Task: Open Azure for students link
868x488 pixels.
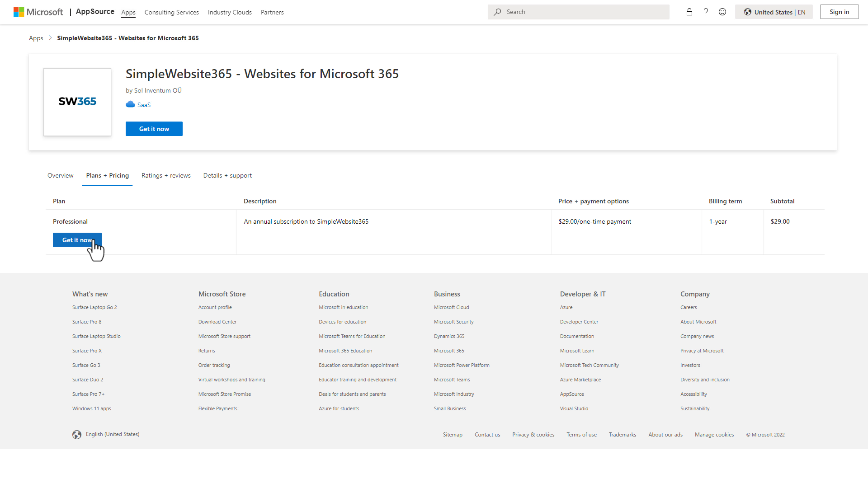Action: pyautogui.click(x=339, y=408)
